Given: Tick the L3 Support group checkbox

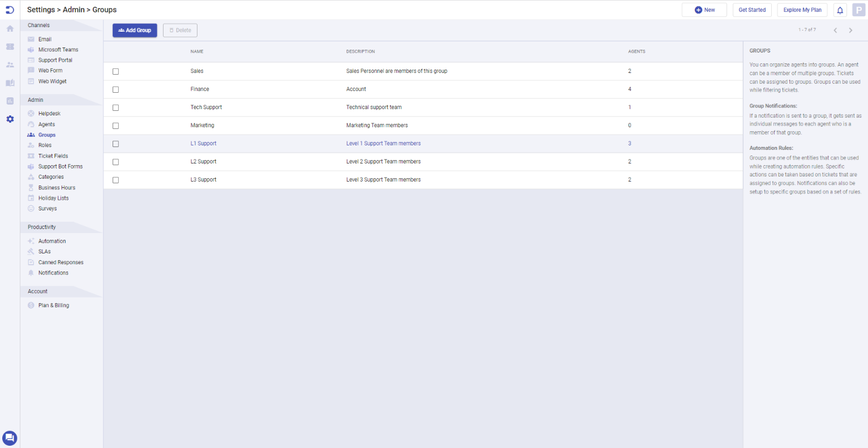Looking at the screenshot, I should coord(115,180).
